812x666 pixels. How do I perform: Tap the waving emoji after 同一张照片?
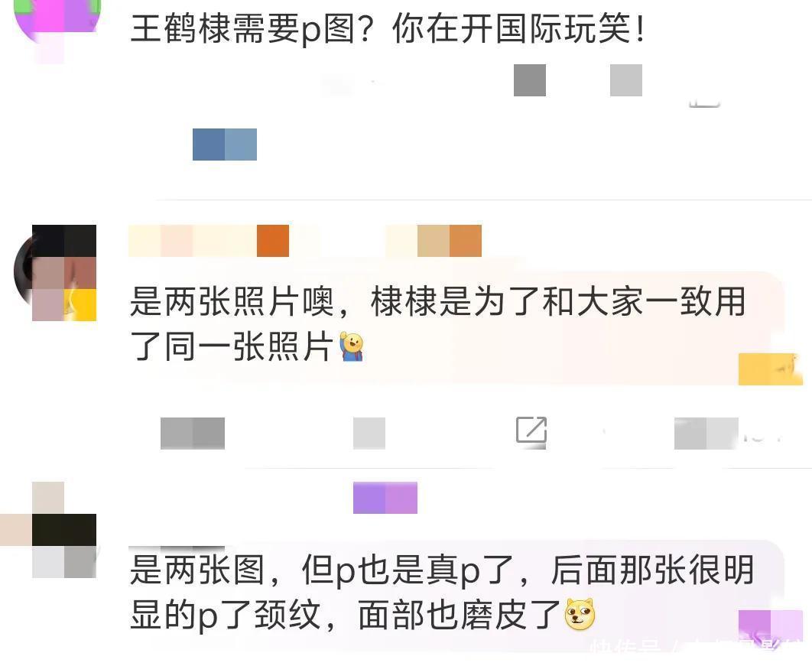pos(352,346)
